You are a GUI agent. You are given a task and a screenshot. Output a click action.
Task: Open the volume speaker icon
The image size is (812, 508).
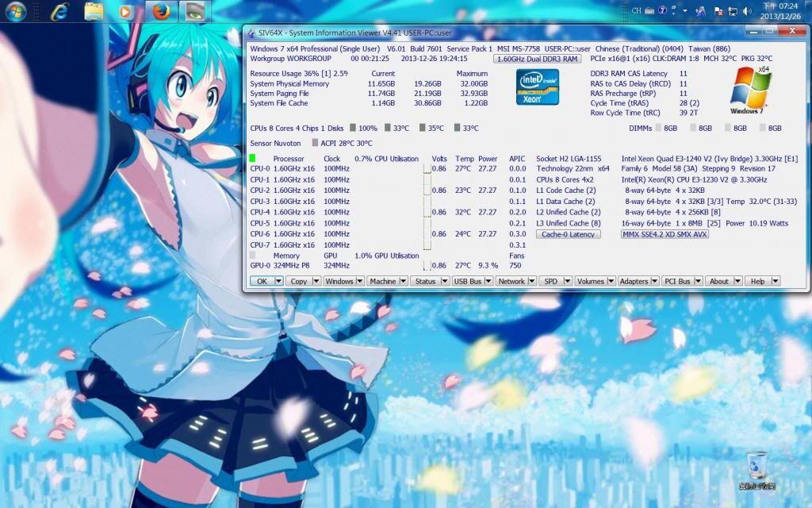click(747, 11)
